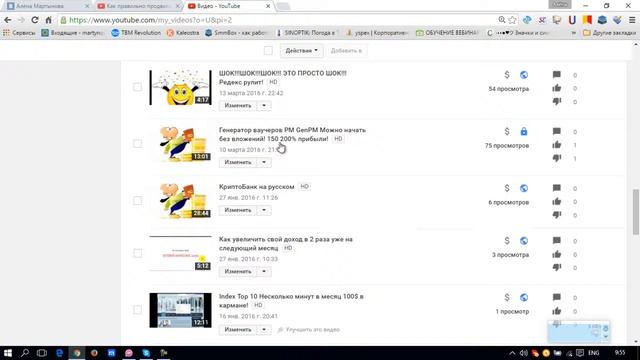Expand arrow next to Изменить for Как увеличить доход
The height and width of the screenshot is (360, 640).
pos(264,272)
